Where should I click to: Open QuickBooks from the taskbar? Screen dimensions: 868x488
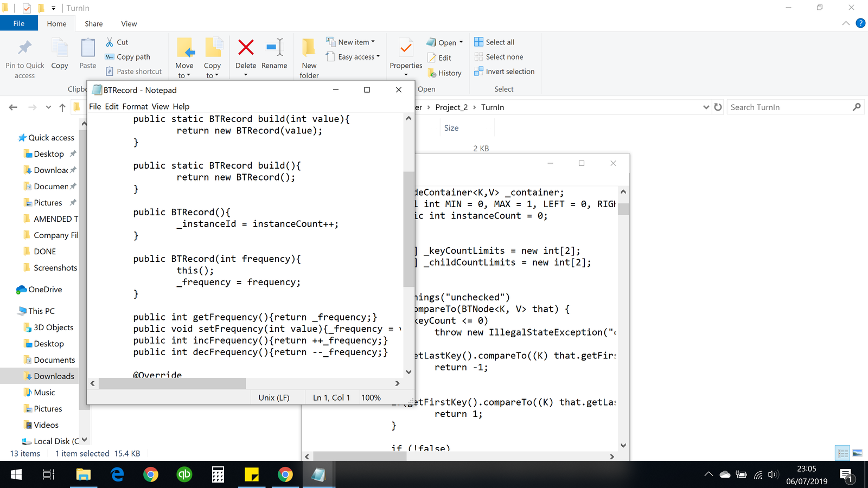click(x=184, y=475)
